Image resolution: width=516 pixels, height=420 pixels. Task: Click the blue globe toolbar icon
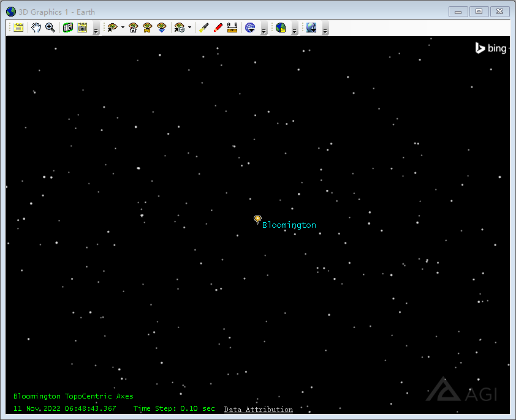250,28
